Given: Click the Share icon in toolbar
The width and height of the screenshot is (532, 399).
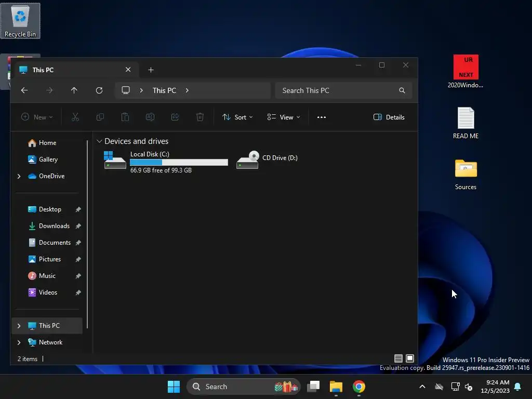Looking at the screenshot, I should (175, 117).
